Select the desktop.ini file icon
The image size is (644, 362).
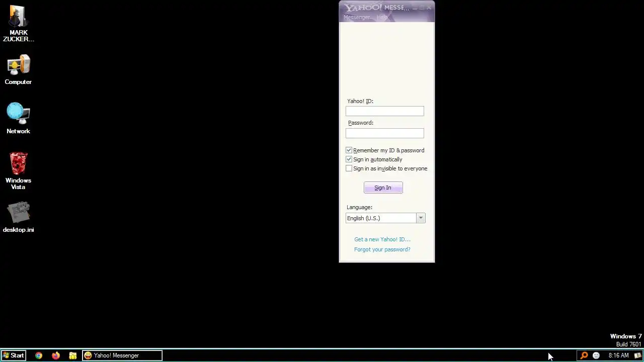click(18, 217)
